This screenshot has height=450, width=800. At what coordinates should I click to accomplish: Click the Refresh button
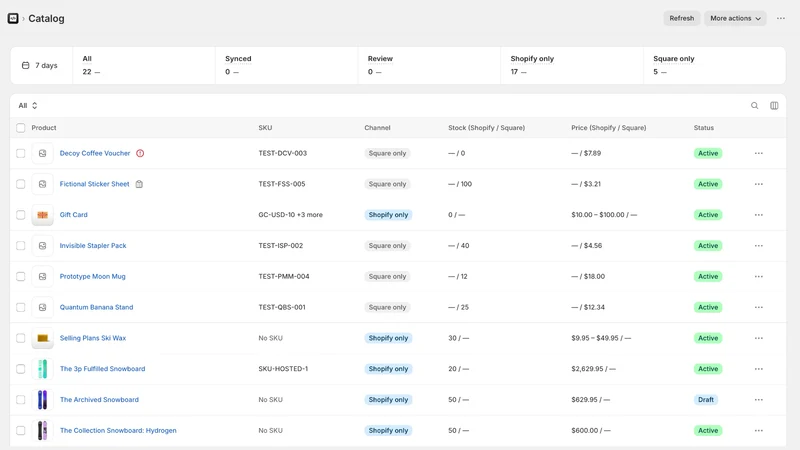point(682,18)
